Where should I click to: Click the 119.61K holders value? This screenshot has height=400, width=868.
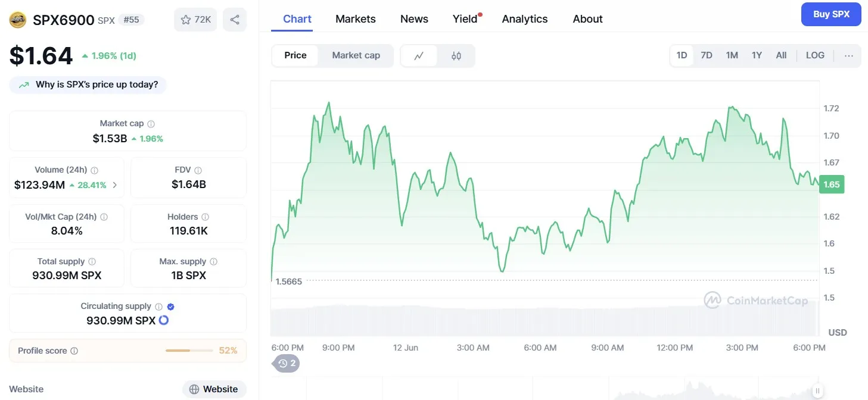click(189, 231)
